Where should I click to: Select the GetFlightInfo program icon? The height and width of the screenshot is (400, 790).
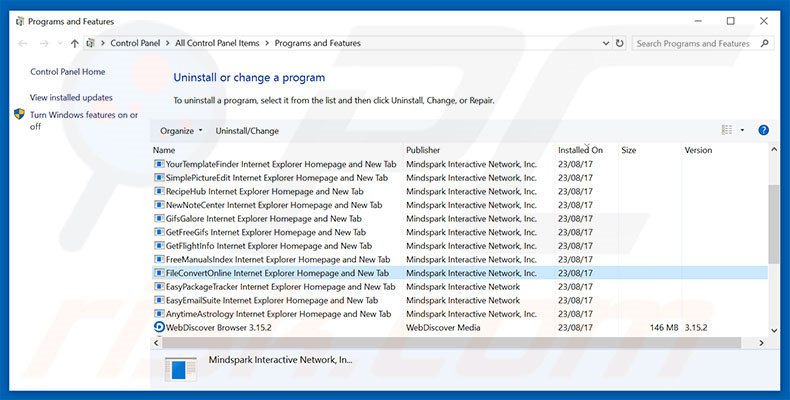coord(159,246)
